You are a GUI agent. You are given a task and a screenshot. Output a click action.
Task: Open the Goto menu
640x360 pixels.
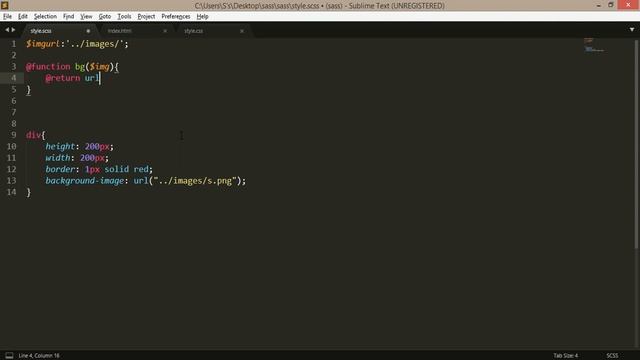[104, 16]
